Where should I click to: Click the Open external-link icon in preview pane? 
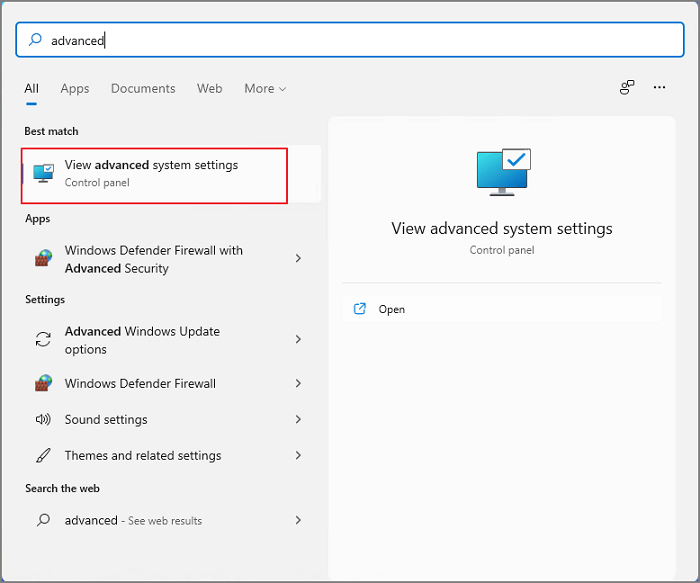[360, 309]
